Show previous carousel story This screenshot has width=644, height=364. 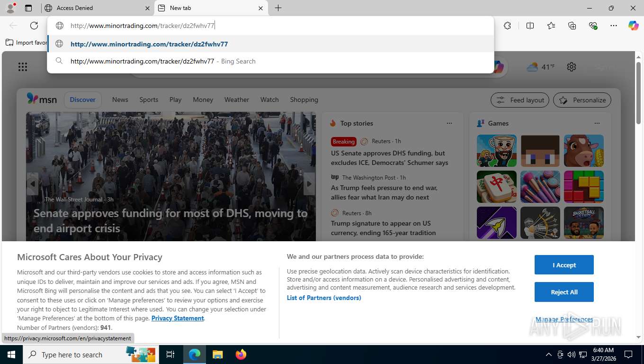33,184
